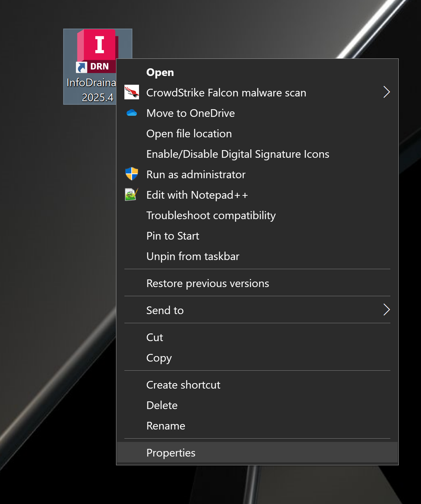Expand the CrowdStrike Falcon malware scan submenu
The image size is (421, 504).
(x=387, y=92)
